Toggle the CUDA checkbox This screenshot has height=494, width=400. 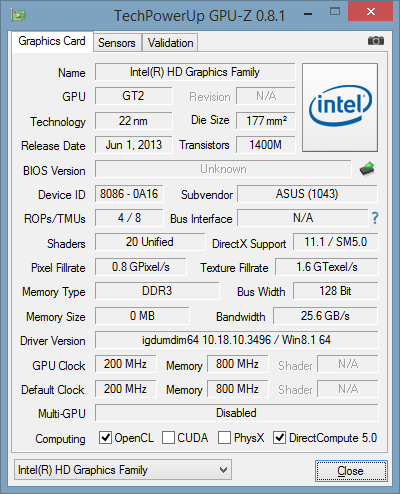tap(168, 438)
